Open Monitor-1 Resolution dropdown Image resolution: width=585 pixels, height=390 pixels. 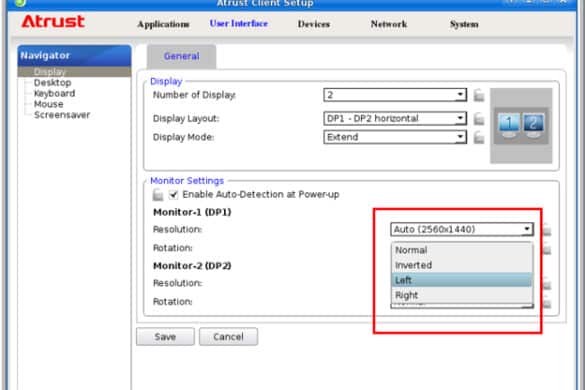coord(462,229)
